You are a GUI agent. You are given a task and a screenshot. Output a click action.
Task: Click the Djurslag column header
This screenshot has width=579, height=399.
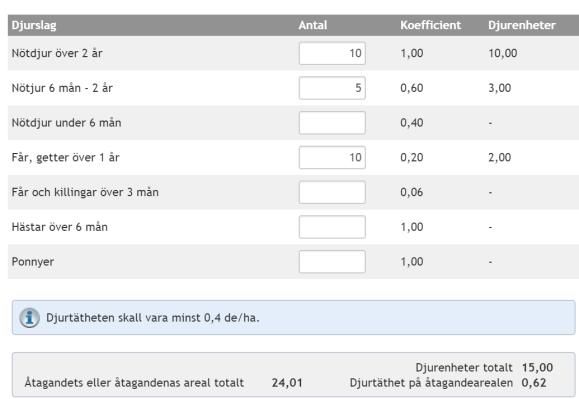click(34, 25)
